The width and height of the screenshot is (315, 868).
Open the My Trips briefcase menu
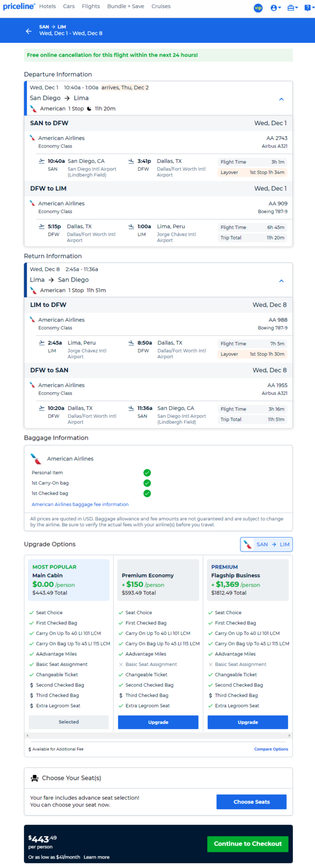pos(293,8)
